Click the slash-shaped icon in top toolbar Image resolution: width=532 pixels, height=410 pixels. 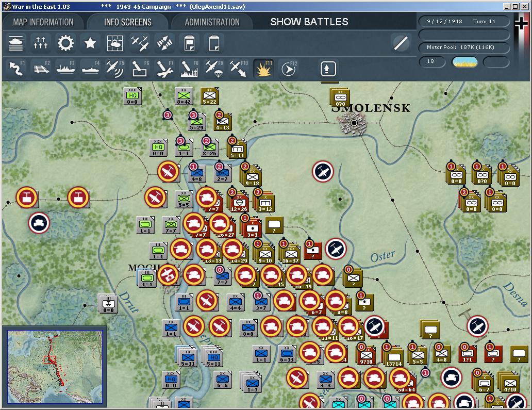pyautogui.click(x=401, y=43)
